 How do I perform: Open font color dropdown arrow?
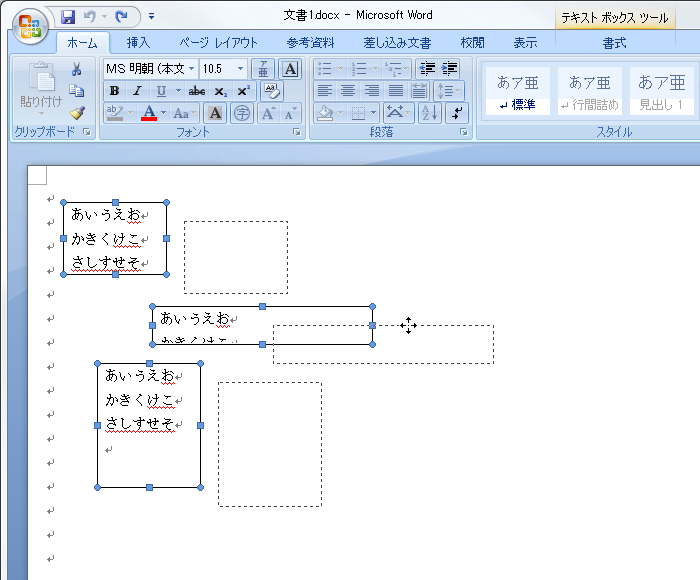click(x=165, y=113)
